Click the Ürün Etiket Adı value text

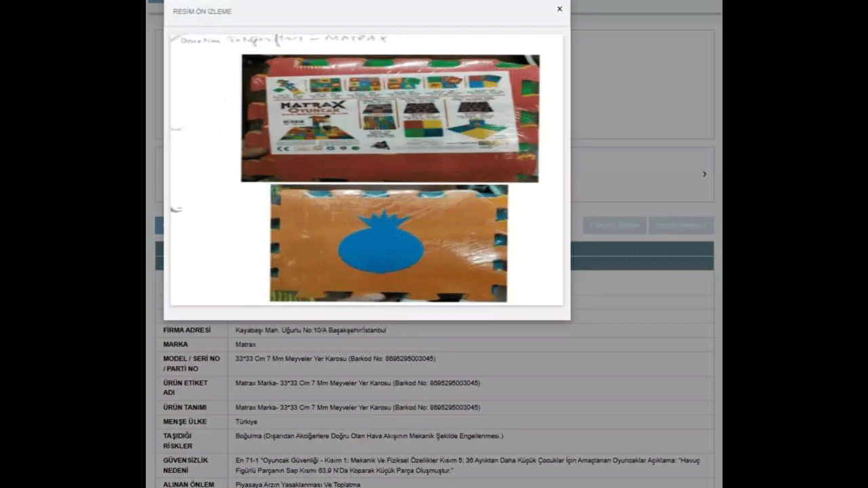tap(357, 383)
